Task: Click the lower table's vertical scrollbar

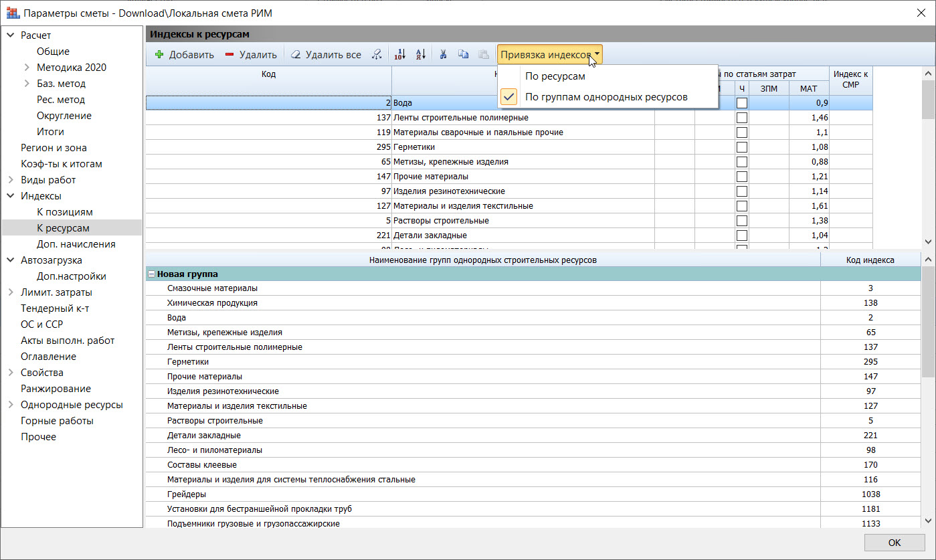Action: 927,321
